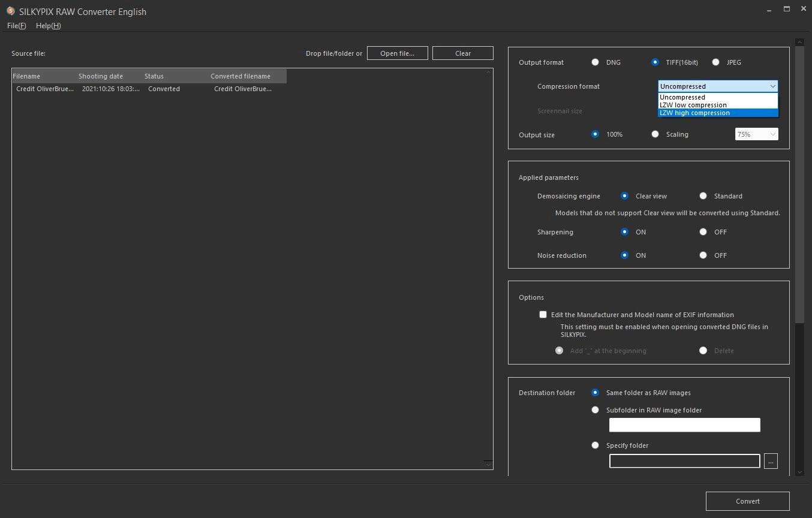Click the converted filename cell Credit OliverBrue...

(x=242, y=89)
